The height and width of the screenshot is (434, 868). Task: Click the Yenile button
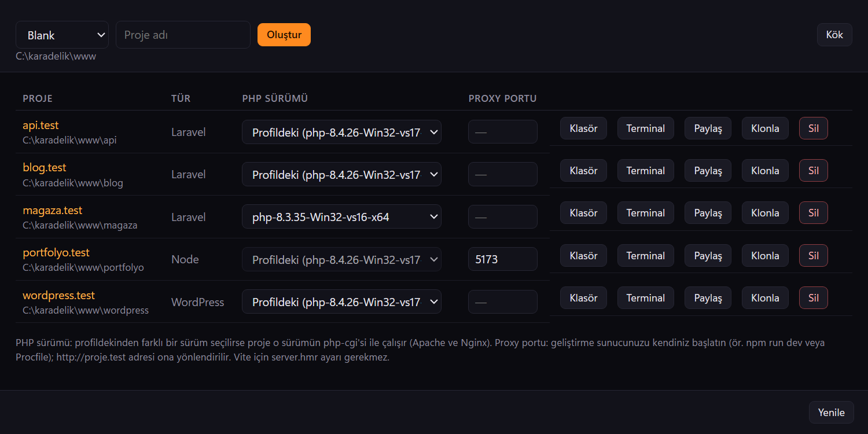[x=831, y=413]
